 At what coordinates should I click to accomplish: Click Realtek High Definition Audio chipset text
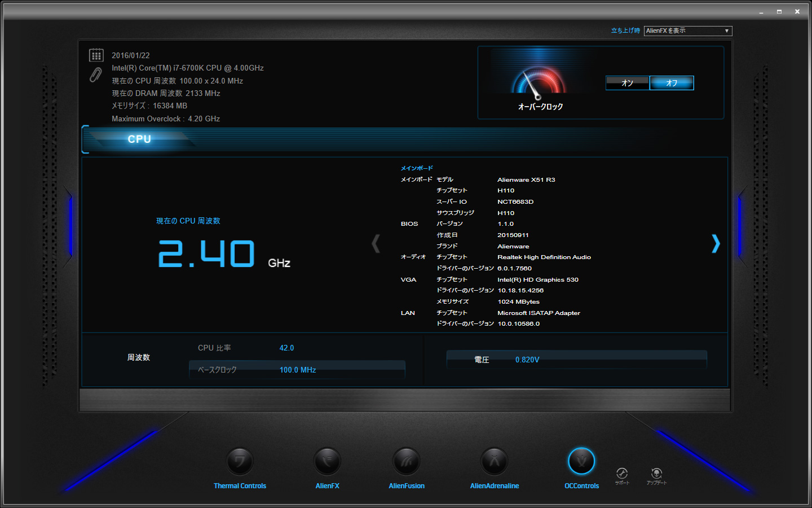tap(544, 257)
